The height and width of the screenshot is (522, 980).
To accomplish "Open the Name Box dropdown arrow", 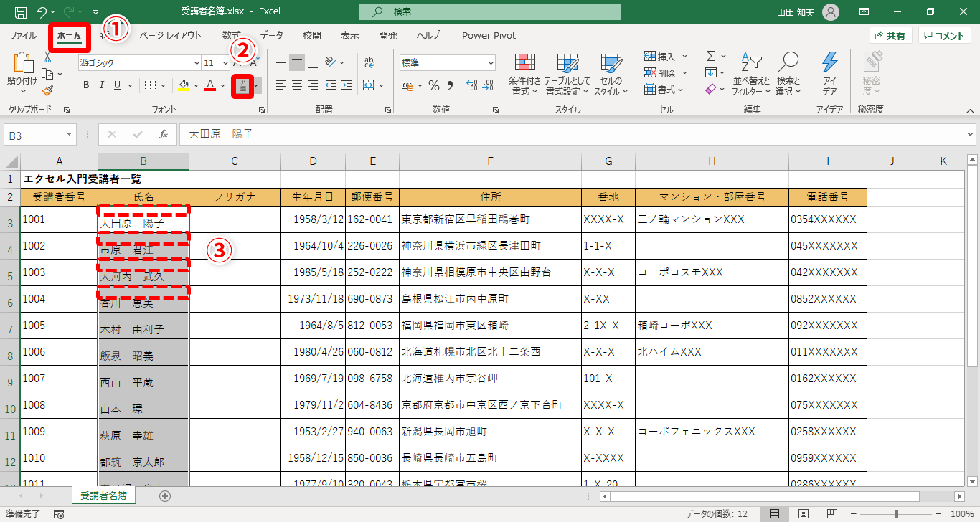I will tap(70, 134).
